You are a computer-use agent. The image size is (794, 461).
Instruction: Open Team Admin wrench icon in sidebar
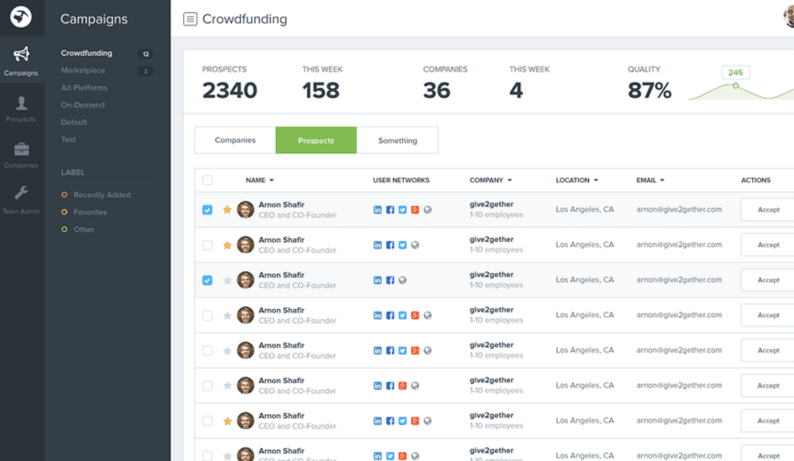click(21, 194)
